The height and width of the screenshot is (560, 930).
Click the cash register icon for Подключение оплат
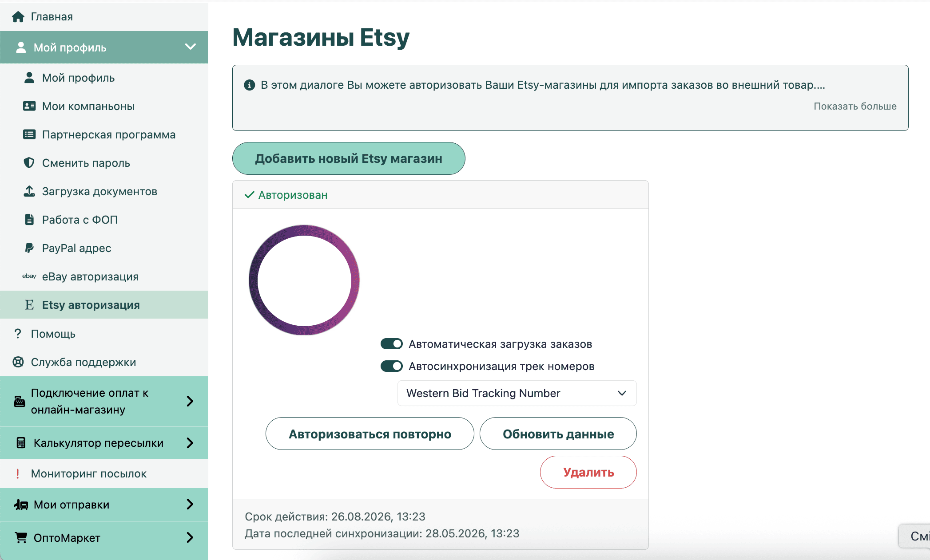click(20, 401)
